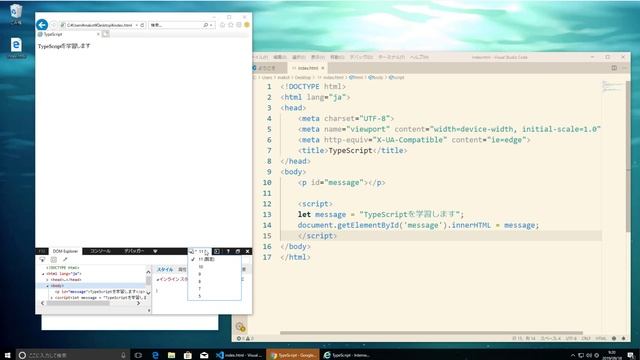Click the Select element tool in DOM Explorer
The image size is (640, 360).
point(42,260)
